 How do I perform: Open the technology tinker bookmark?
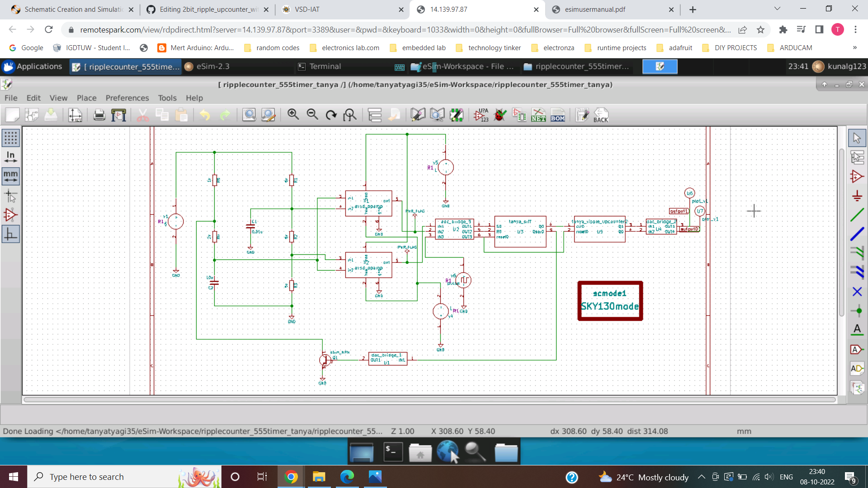point(494,47)
